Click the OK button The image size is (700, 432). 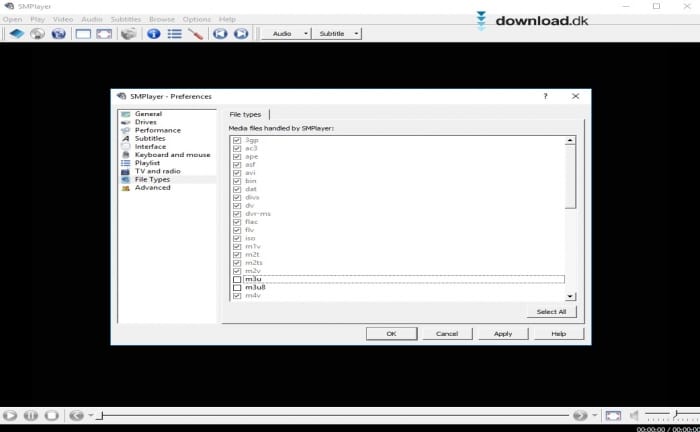392,334
